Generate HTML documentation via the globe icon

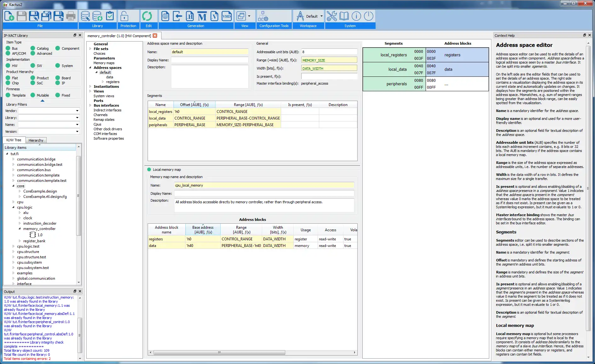tap(165, 16)
